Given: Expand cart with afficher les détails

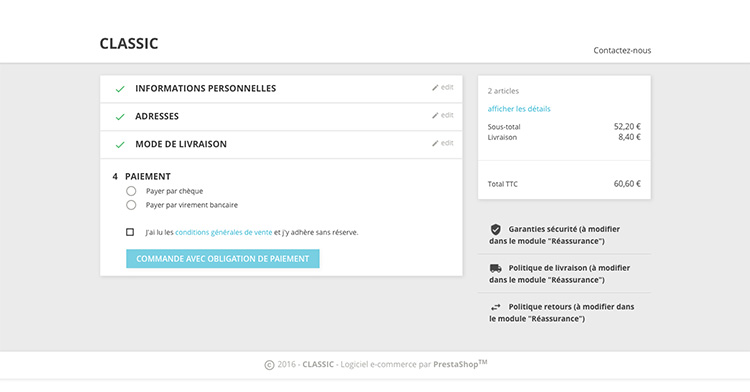Looking at the screenshot, I should tap(519, 109).
